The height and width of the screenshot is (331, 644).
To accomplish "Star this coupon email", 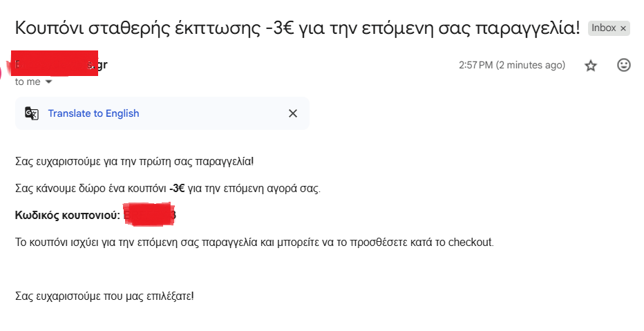I will (x=591, y=66).
